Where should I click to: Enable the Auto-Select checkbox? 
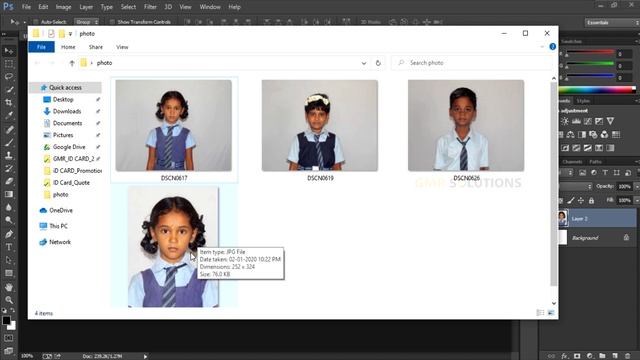pos(36,22)
